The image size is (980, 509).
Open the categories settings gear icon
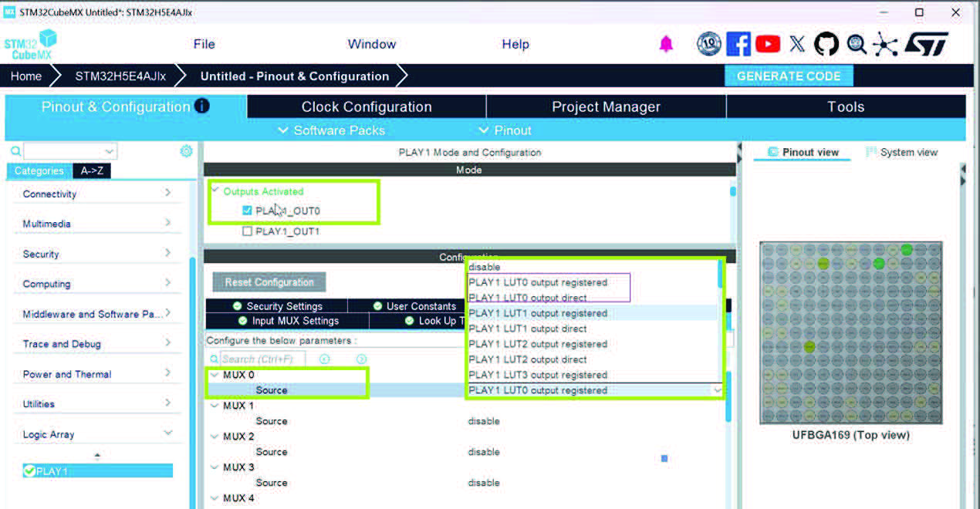(186, 151)
